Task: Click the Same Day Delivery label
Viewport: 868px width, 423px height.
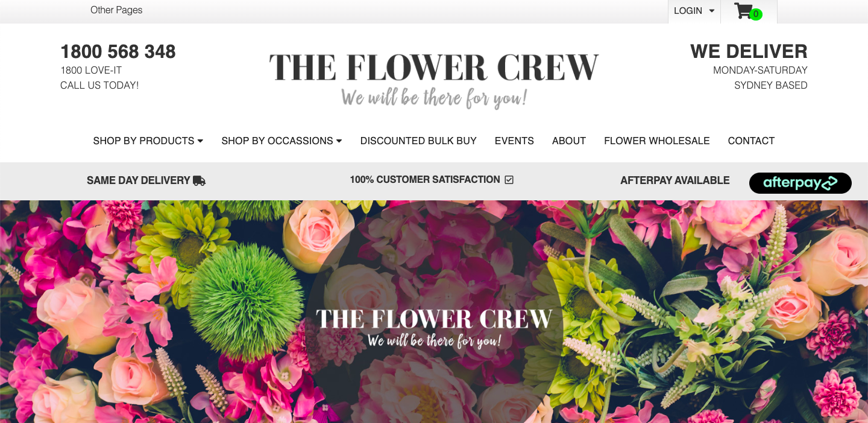Action: click(x=139, y=180)
